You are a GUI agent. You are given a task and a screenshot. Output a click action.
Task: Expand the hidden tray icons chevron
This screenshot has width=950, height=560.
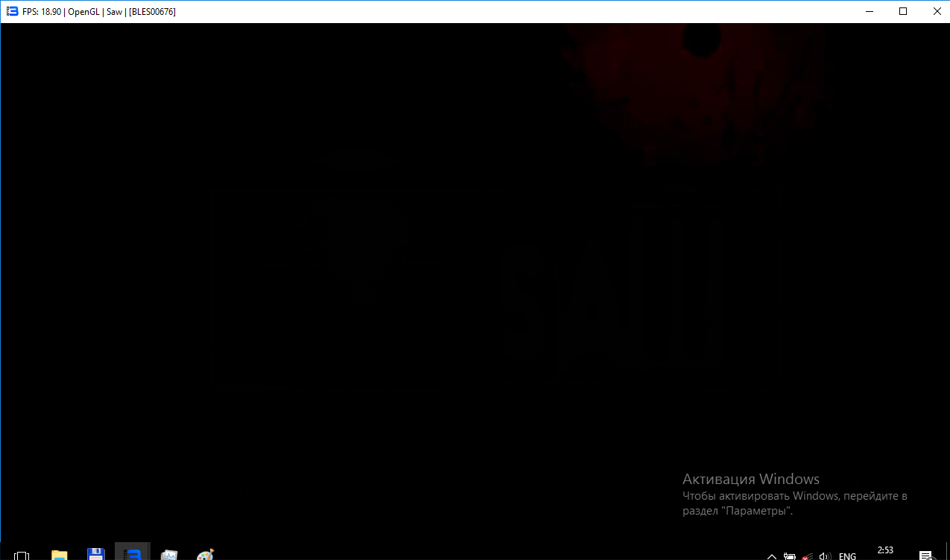click(x=772, y=556)
